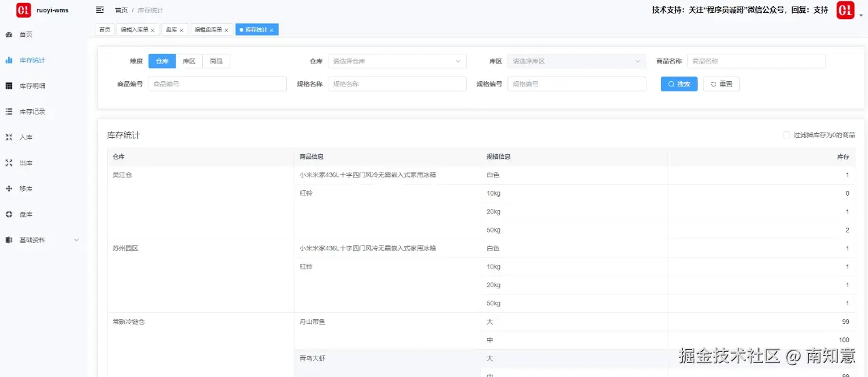Viewport: 868px width, 377px height.
Task: Open 盘库 via its sidebar icon
Action: coord(9,214)
